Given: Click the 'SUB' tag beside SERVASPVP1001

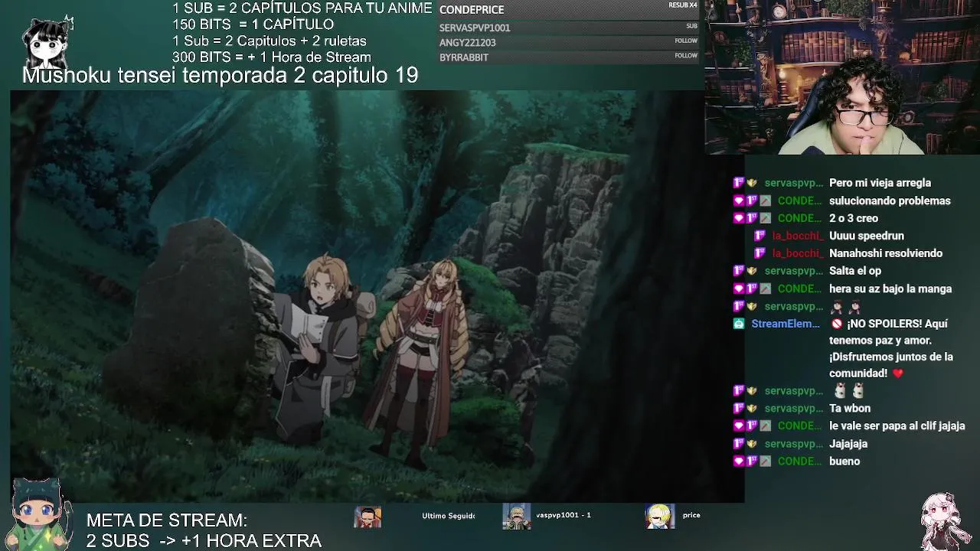Looking at the screenshot, I should click(x=691, y=26).
